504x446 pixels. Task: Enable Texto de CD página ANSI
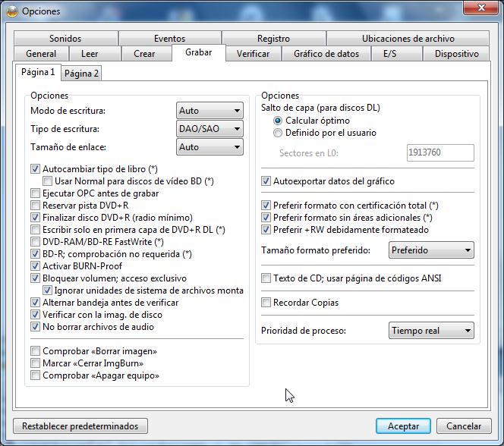pos(266,278)
